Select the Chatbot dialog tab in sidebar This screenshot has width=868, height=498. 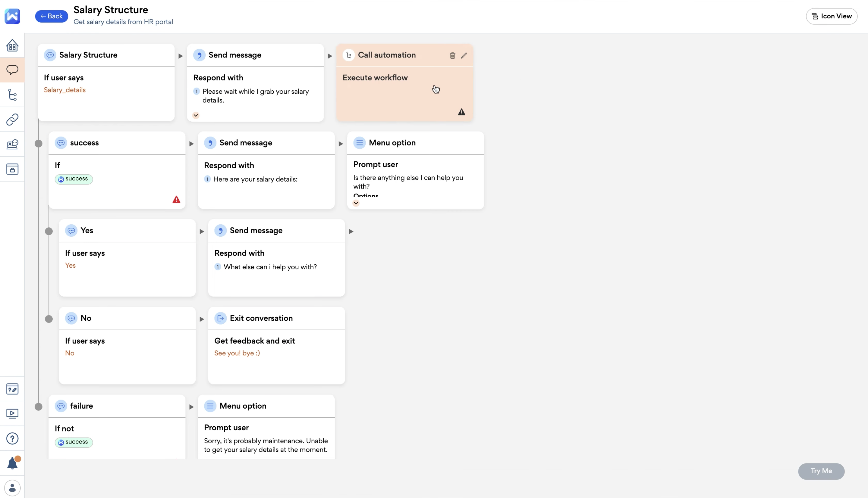click(x=12, y=70)
